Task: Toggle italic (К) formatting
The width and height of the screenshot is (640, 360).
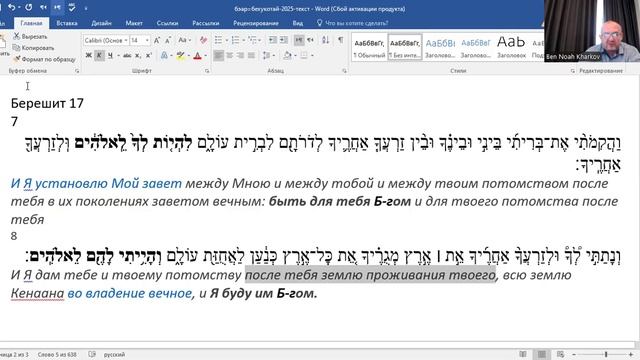Action: (x=99, y=55)
